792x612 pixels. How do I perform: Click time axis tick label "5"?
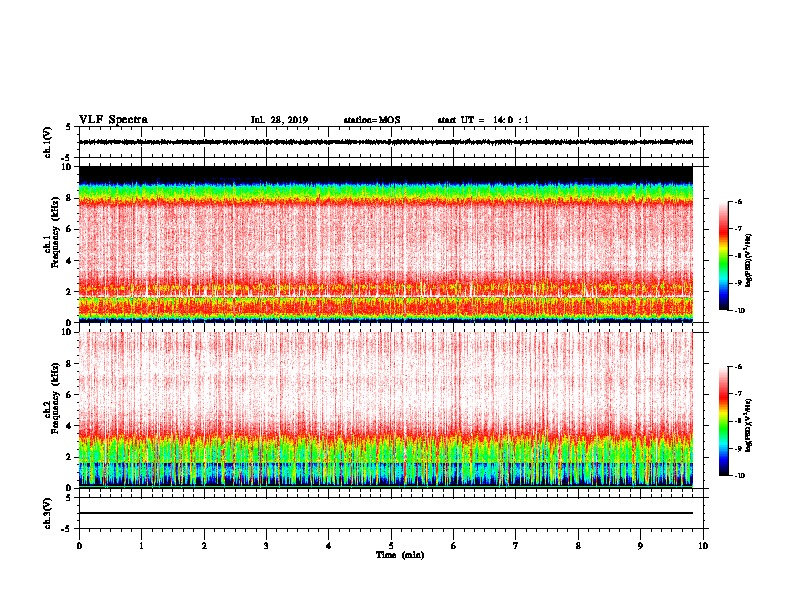pyautogui.click(x=391, y=546)
